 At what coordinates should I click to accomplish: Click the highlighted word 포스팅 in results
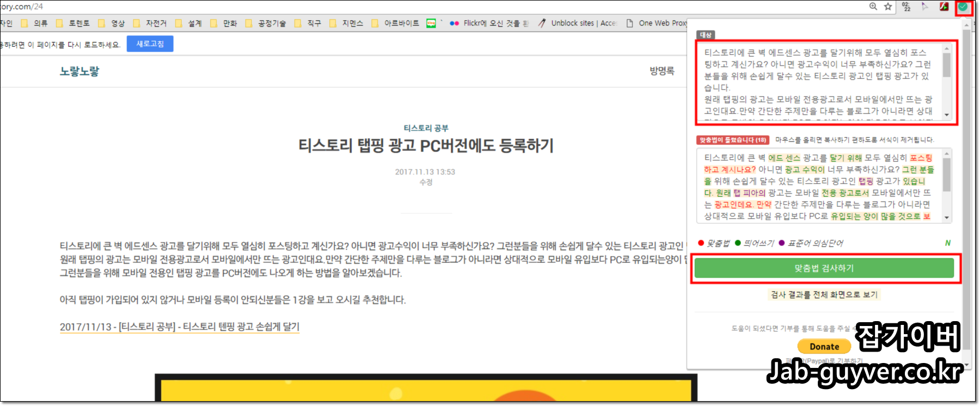pos(921,158)
